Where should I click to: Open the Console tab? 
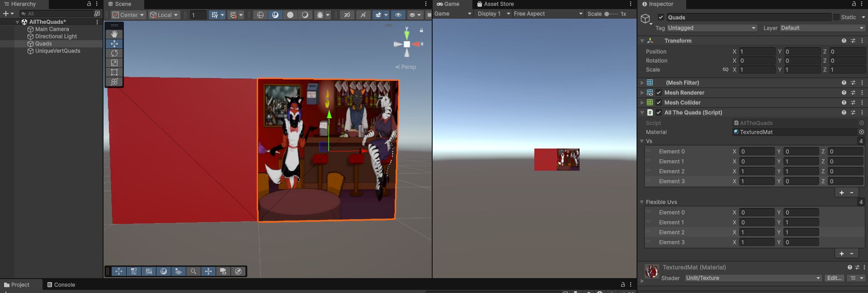61,285
